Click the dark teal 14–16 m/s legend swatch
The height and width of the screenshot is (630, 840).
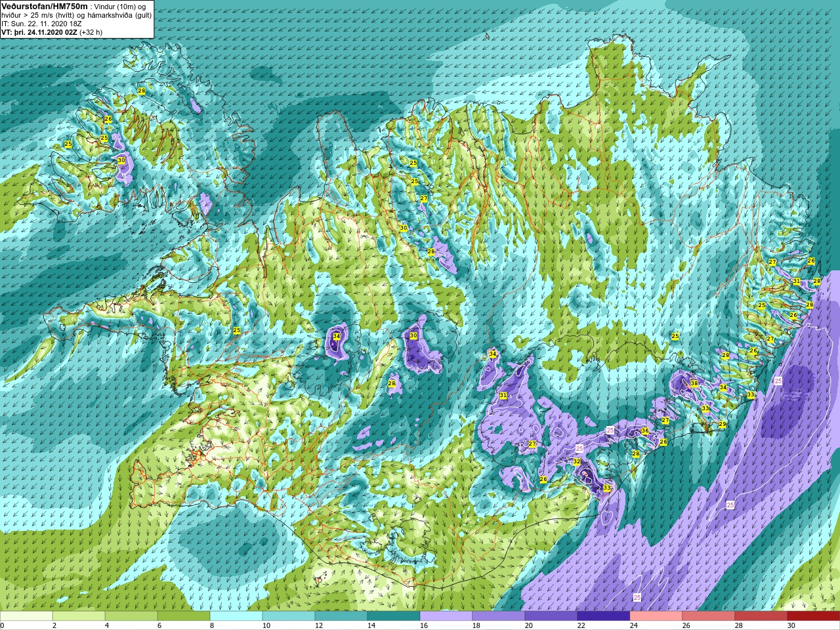coord(394,616)
